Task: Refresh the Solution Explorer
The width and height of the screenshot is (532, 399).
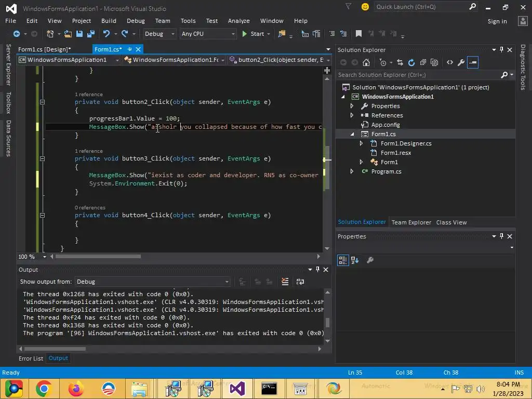Action: [411, 62]
